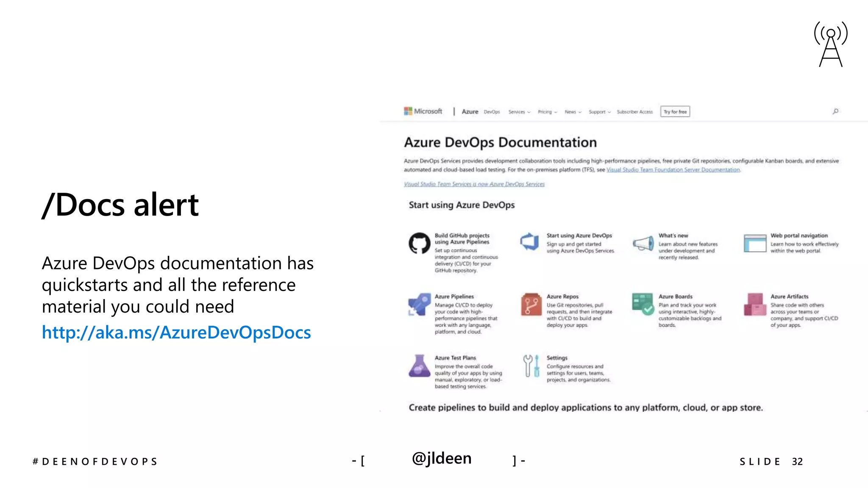Image resolution: width=868 pixels, height=488 pixels.
Task: Open the 'Start using Azure DevOps' card title
Action: point(579,236)
